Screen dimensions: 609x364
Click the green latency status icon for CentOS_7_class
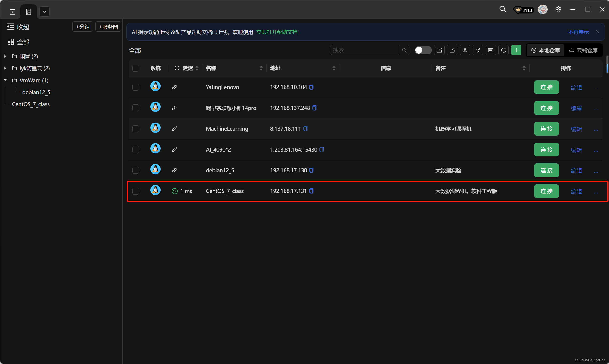point(174,191)
